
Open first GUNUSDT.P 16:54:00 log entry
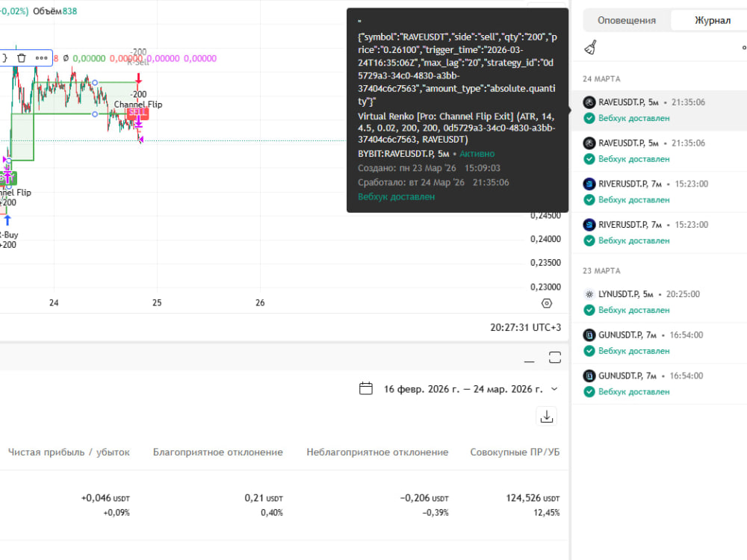(660, 343)
